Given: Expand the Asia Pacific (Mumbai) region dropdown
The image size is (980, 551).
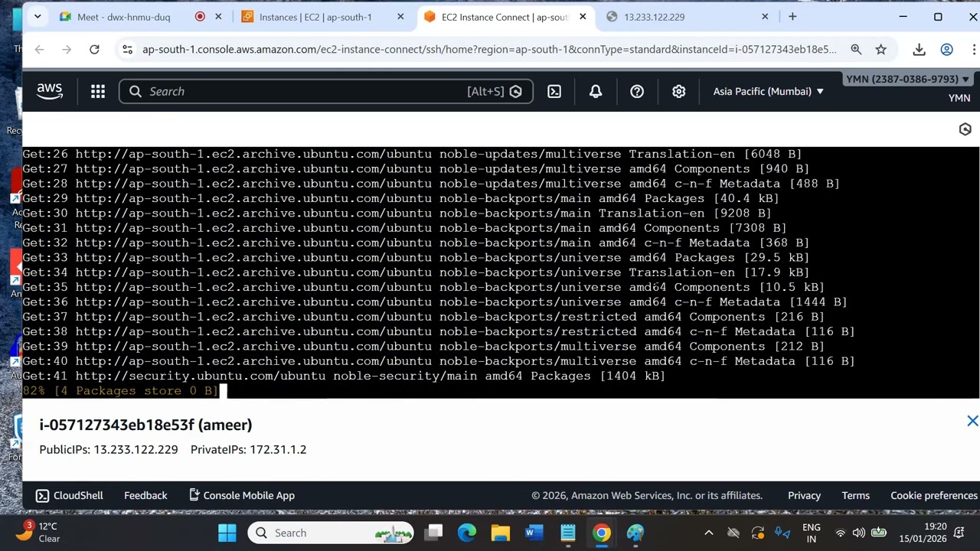Looking at the screenshot, I should click(x=768, y=91).
